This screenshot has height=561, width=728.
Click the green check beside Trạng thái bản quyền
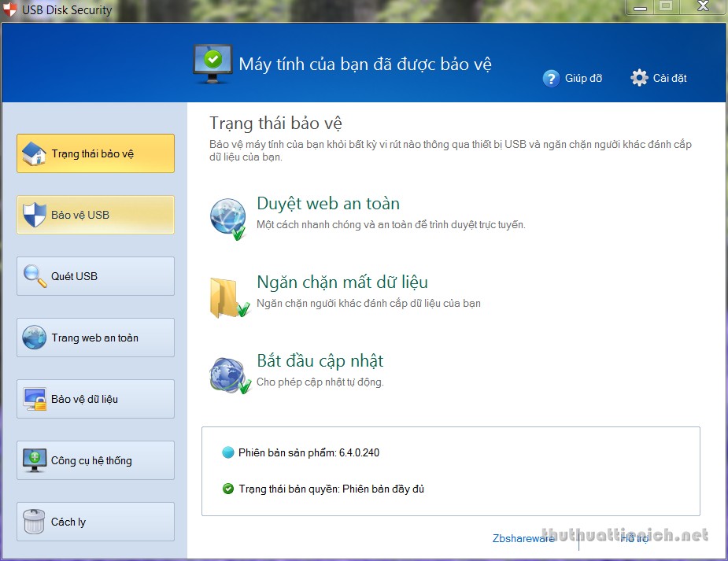coord(228,489)
